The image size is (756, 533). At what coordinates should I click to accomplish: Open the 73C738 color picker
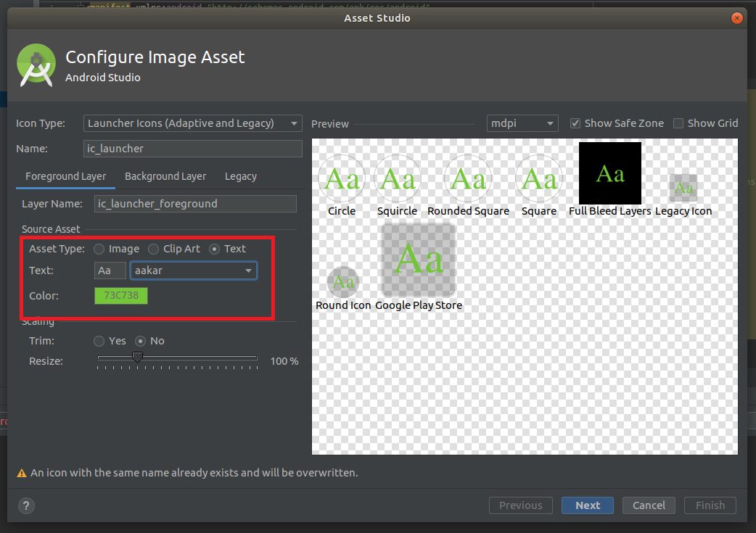pos(120,295)
